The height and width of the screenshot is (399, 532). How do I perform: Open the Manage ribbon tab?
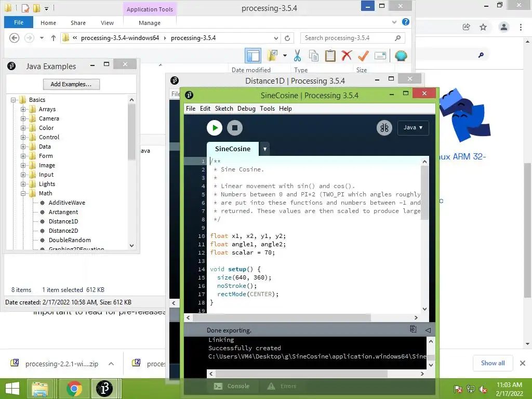click(150, 23)
